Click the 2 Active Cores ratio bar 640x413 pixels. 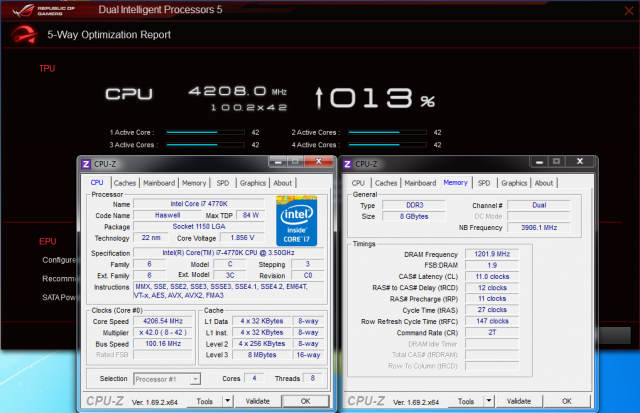(387, 132)
